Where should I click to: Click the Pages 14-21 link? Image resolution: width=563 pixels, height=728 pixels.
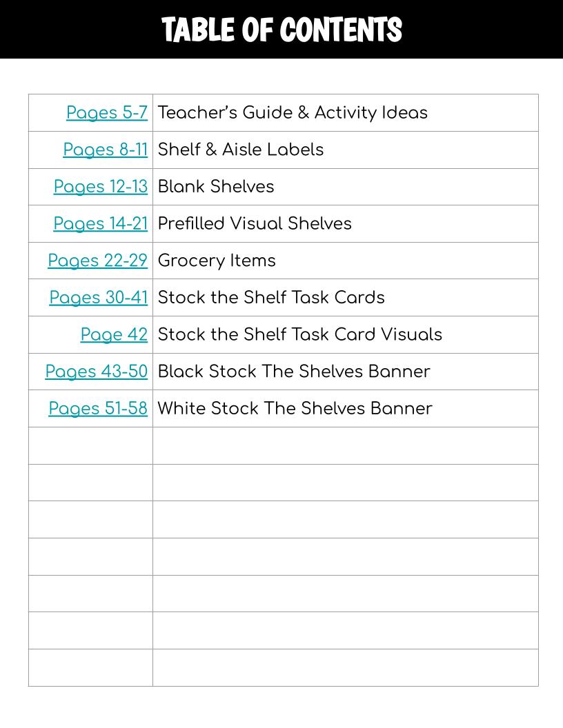(x=101, y=224)
